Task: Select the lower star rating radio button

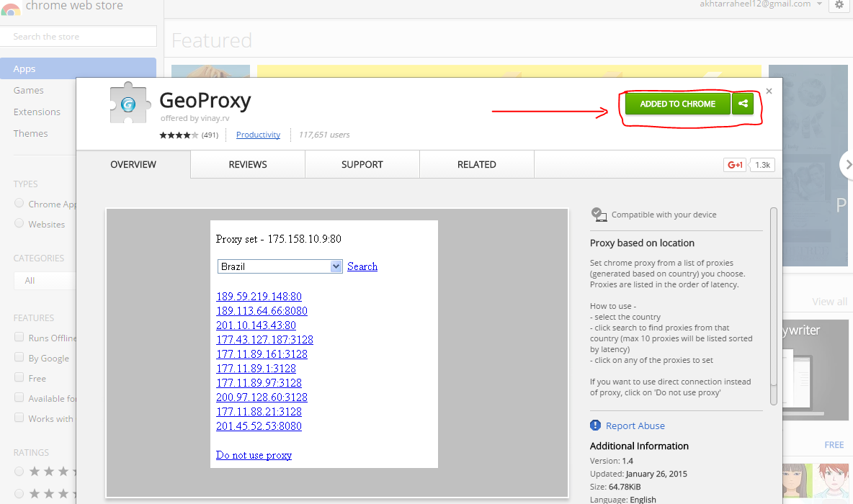Action: point(19,494)
